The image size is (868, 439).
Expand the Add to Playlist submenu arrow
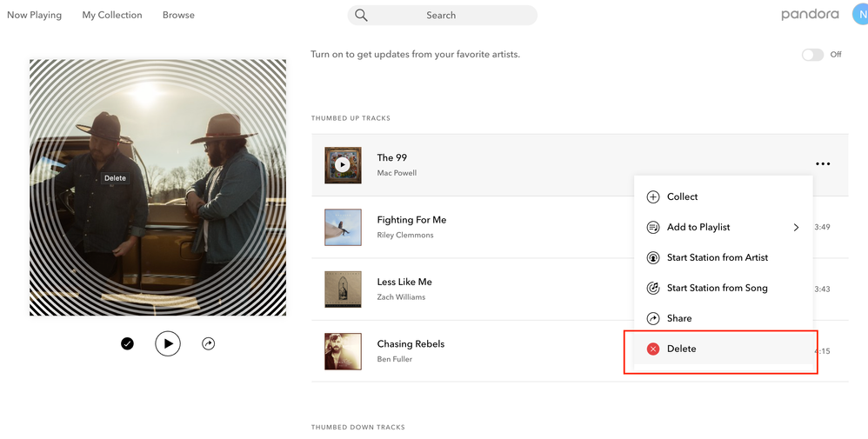coord(796,228)
